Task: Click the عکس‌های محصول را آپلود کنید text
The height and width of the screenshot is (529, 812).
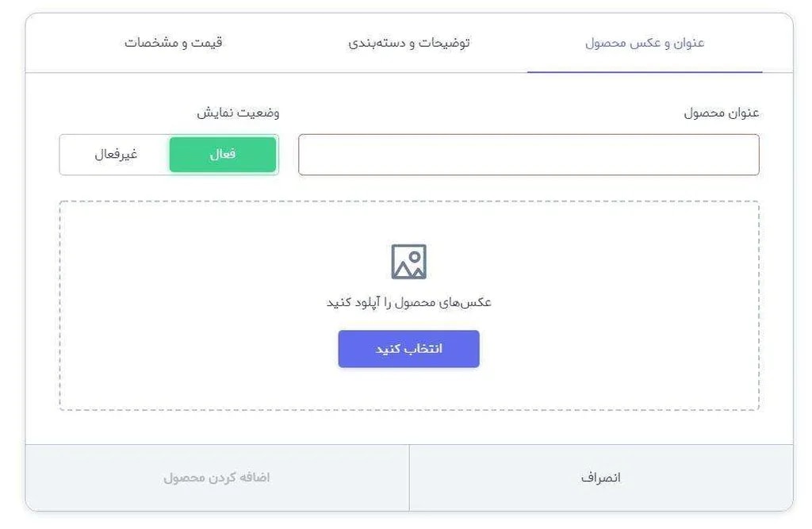Action: [x=408, y=302]
